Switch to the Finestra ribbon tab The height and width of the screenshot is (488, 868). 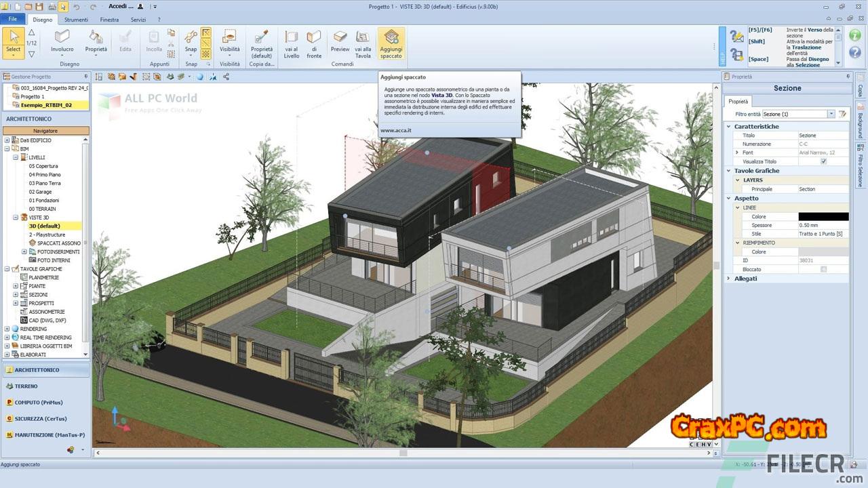click(x=109, y=20)
